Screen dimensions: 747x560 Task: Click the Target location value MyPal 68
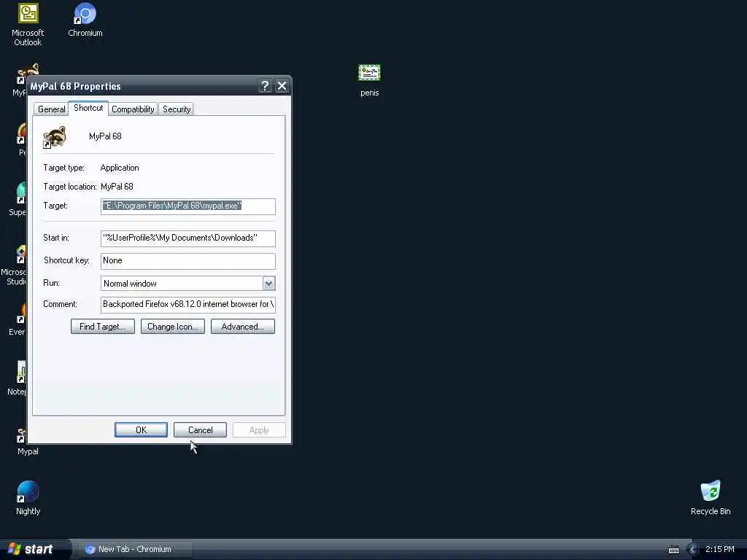117,187
